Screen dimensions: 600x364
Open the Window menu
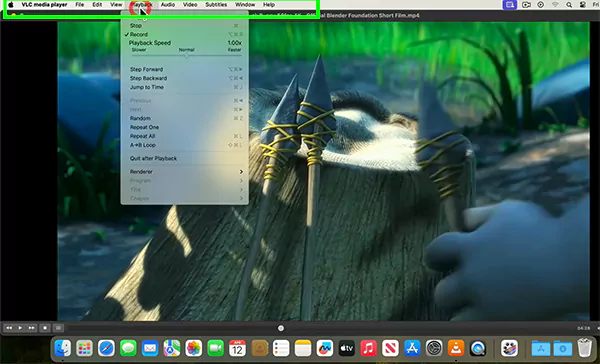pos(245,5)
